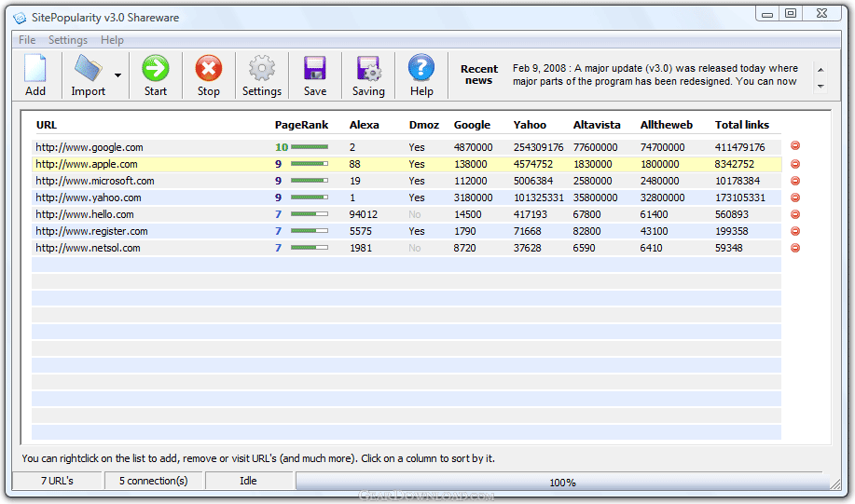Click Total links value 8342752
Viewport: 855px width, 504px height.
click(x=734, y=164)
